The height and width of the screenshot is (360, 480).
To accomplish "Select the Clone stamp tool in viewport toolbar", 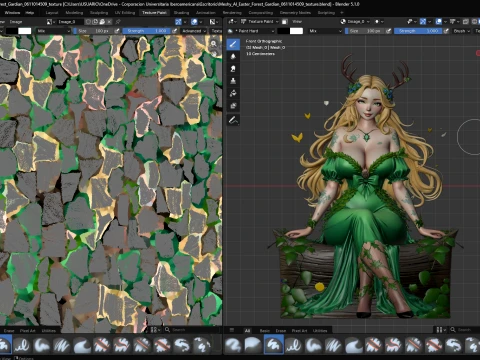I will [x=233, y=81].
